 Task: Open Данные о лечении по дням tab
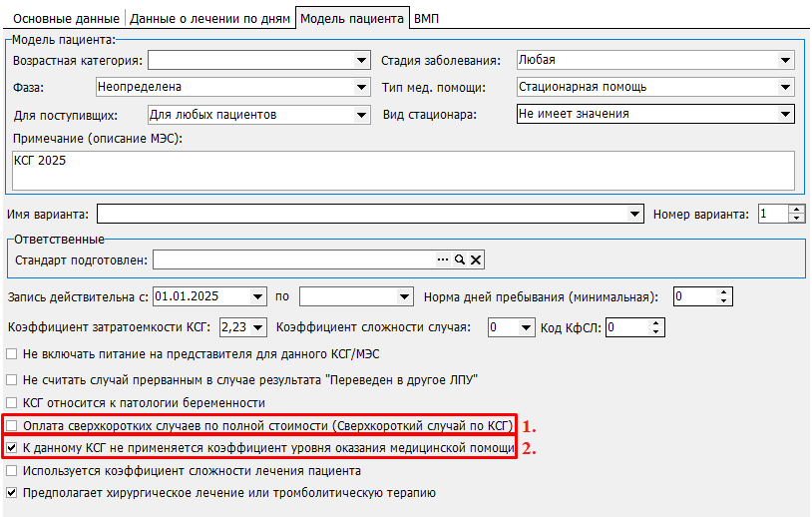[x=210, y=19]
